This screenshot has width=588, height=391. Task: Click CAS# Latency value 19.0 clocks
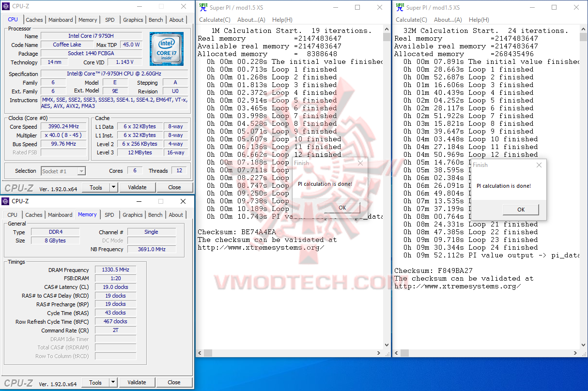click(x=115, y=287)
